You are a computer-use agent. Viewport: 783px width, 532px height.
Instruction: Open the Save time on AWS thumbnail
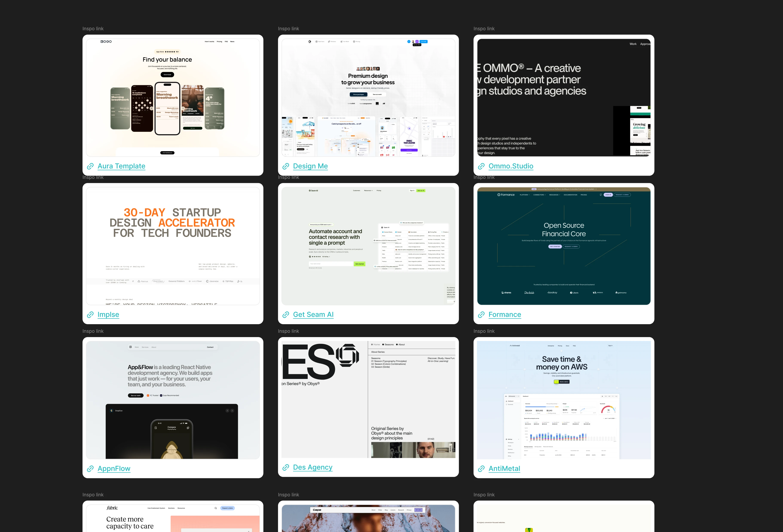tap(564, 400)
